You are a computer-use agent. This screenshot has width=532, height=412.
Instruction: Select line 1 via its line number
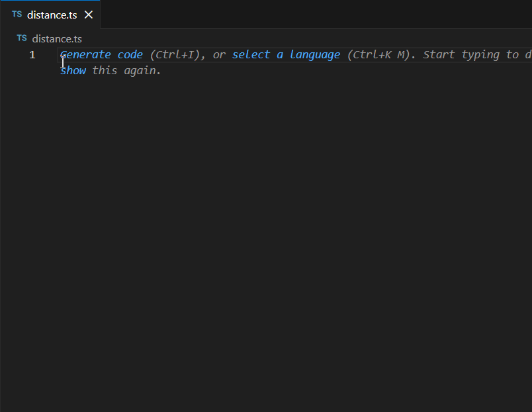(32, 54)
